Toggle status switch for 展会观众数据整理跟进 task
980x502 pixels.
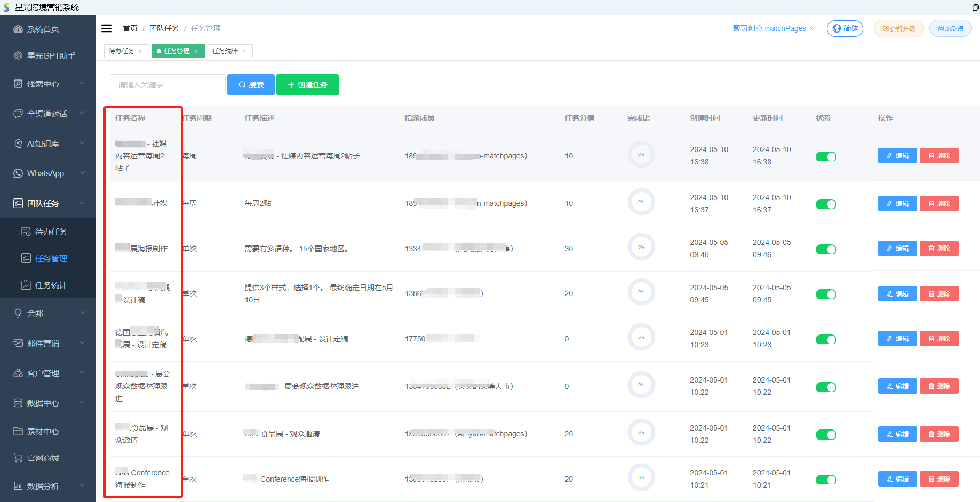[826, 387]
